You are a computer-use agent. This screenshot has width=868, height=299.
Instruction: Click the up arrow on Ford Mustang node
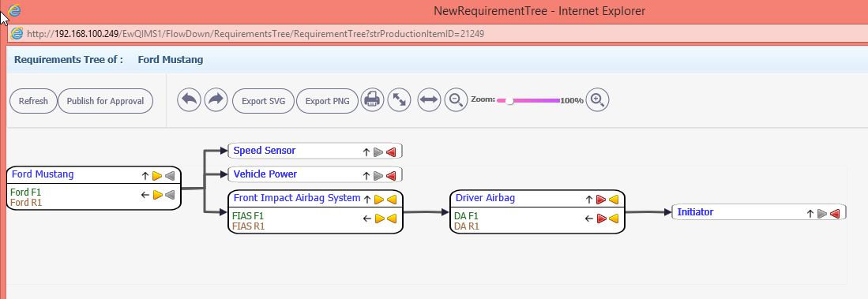pyautogui.click(x=145, y=176)
